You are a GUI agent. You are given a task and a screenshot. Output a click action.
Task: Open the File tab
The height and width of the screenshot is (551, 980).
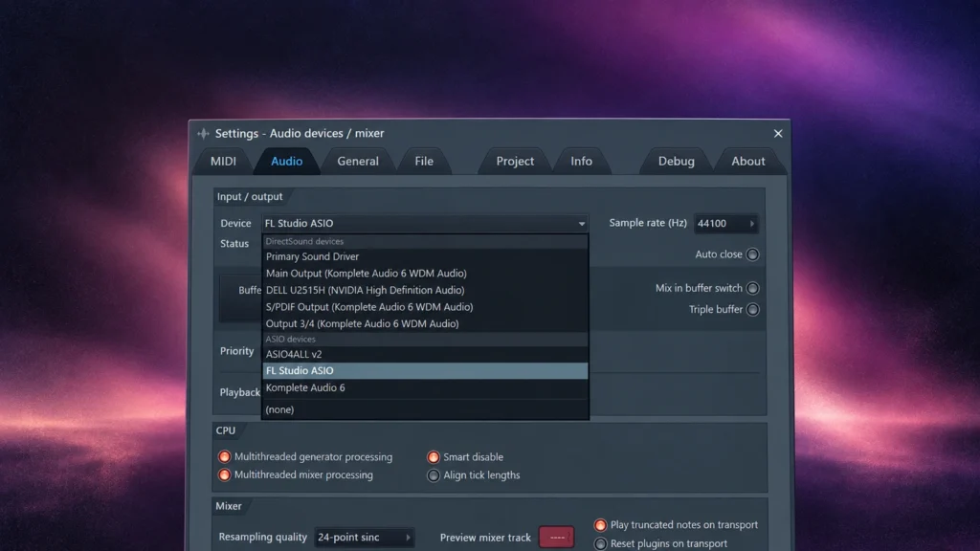pyautogui.click(x=424, y=161)
